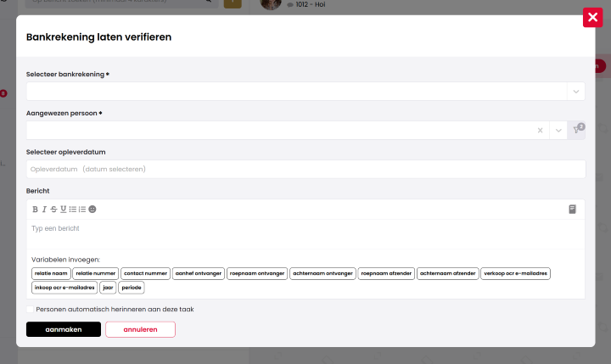Apply italic formatting in Bericht editor

pyautogui.click(x=44, y=210)
